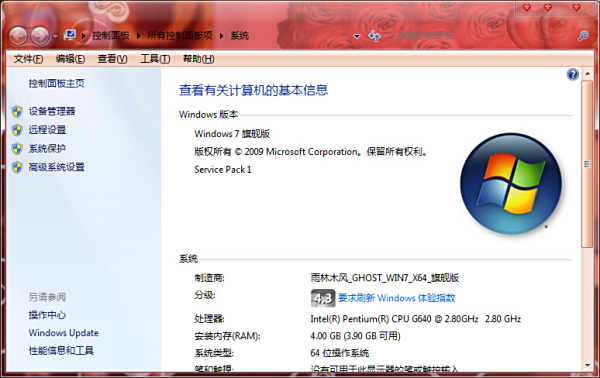Open the 工具(T) menu
Image resolution: width=600 pixels, height=378 pixels.
(x=155, y=59)
